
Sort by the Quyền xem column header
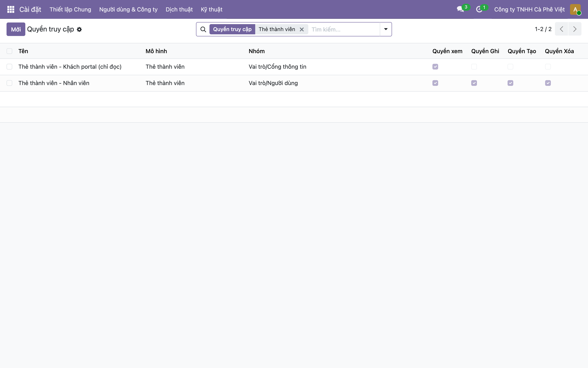pyautogui.click(x=447, y=51)
